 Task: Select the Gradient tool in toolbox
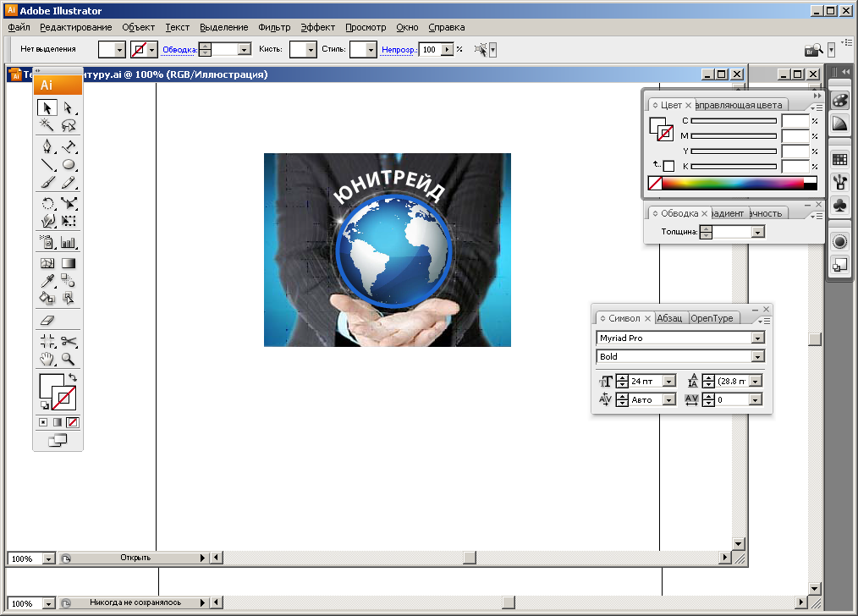point(69,263)
